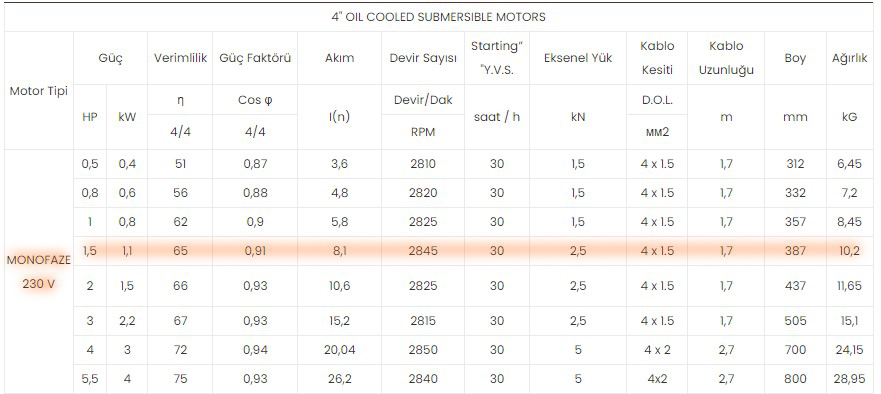Click the 6,45 weight value
881x394 pixels.
click(850, 164)
